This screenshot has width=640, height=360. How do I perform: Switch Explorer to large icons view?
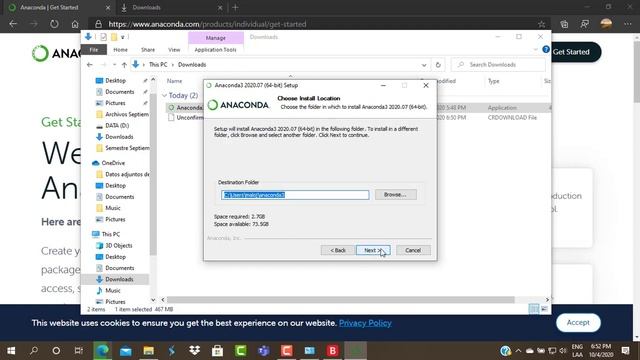(544, 309)
